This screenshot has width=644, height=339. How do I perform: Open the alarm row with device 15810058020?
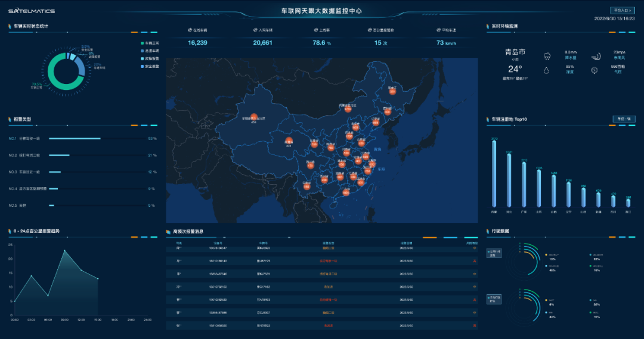(321, 326)
